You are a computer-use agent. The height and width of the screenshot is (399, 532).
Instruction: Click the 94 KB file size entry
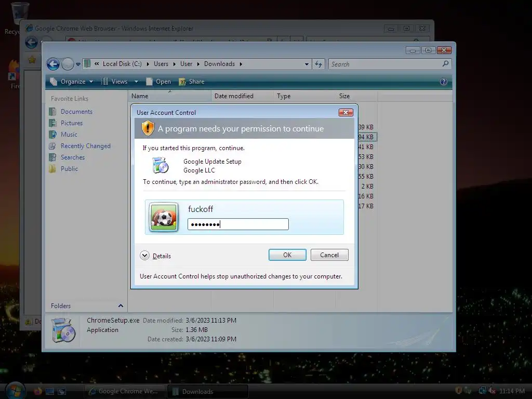(366, 137)
